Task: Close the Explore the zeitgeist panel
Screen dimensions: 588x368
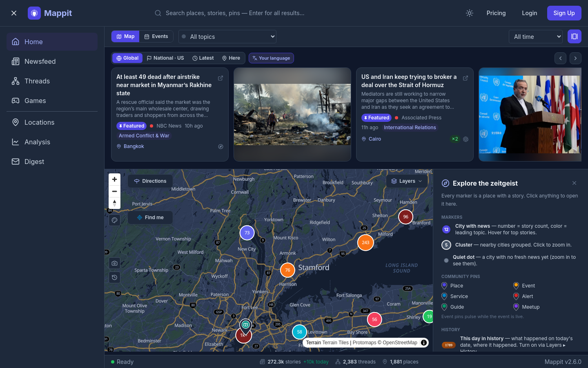Action: coord(574,183)
